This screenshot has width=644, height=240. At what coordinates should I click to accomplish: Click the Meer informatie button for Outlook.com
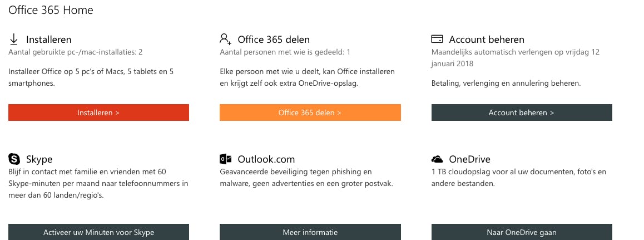pos(310,232)
